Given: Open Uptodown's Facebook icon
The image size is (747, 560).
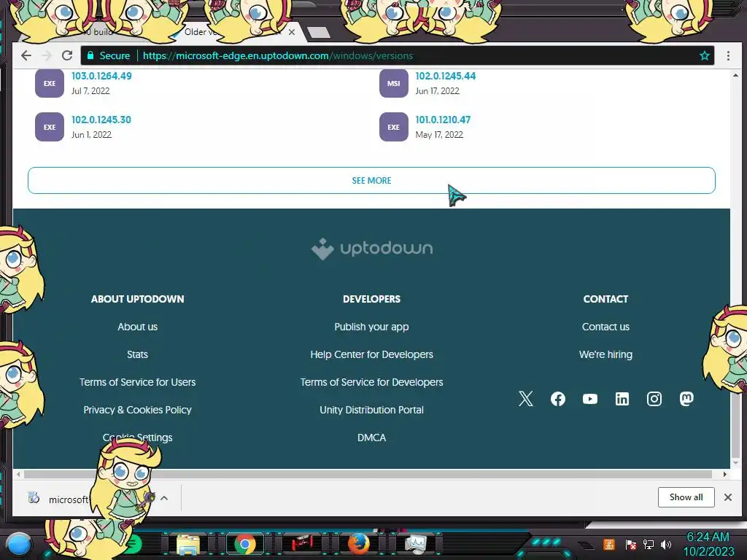Looking at the screenshot, I should tap(558, 399).
